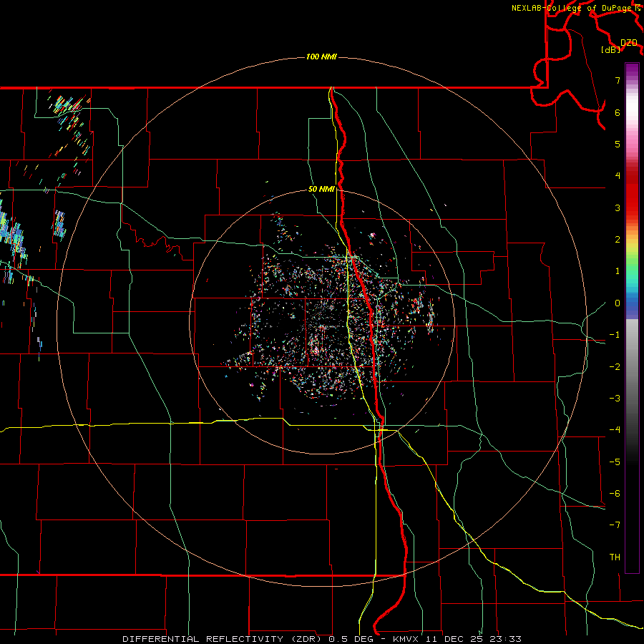This screenshot has width=644, height=644.
Task: Select the "4" tick label on the color scale
Action: [x=618, y=176]
